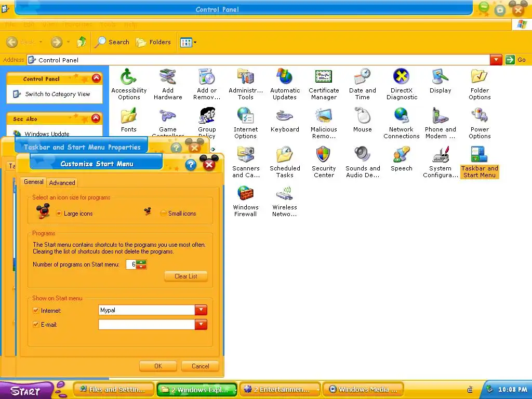Viewport: 532px width, 399px height.
Task: Click Cancel in Customize Start Menu
Action: point(200,366)
